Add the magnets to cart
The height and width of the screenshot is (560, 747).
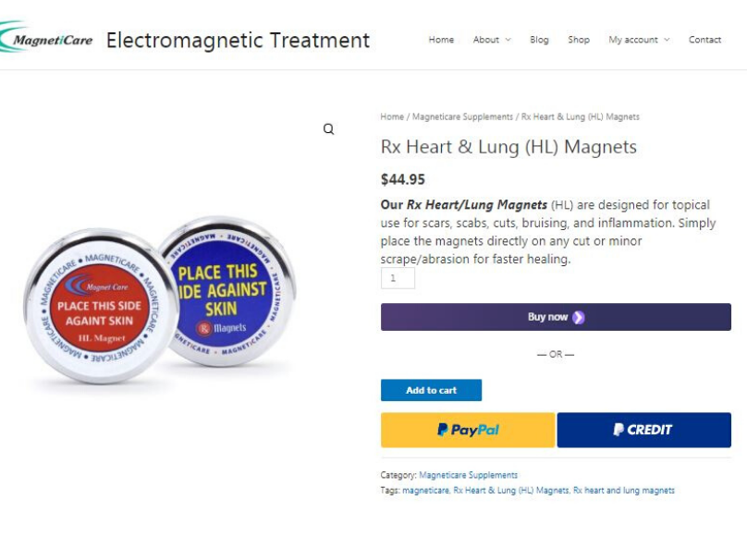[431, 390]
